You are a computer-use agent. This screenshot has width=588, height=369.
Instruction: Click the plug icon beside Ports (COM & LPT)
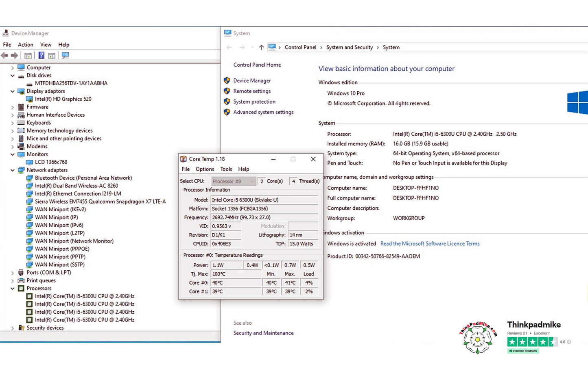(21, 273)
